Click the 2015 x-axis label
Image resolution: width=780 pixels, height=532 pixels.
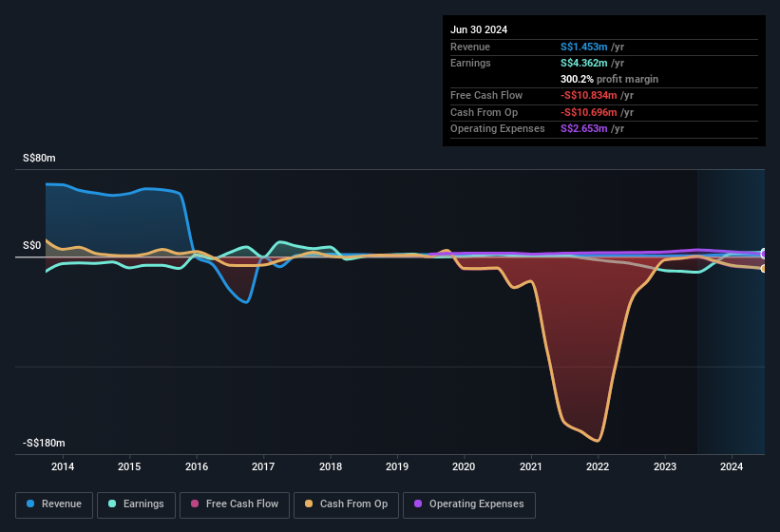click(x=129, y=466)
